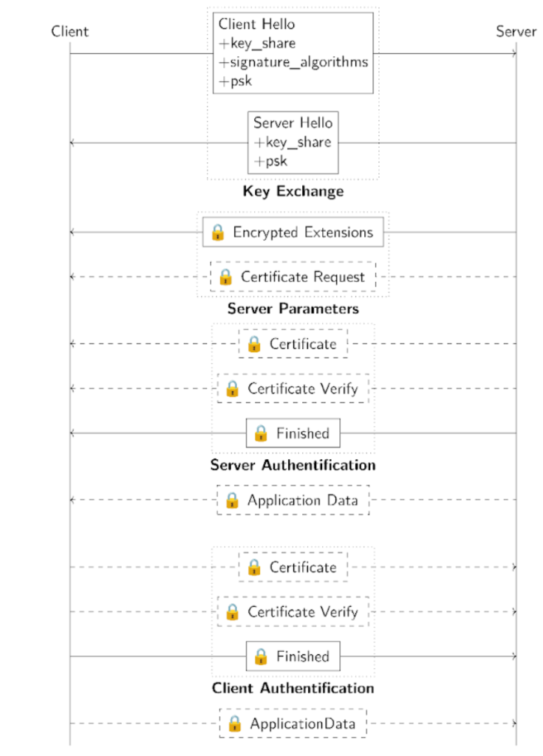Click the Client Authentification heading
543x756 pixels.
(x=293, y=688)
